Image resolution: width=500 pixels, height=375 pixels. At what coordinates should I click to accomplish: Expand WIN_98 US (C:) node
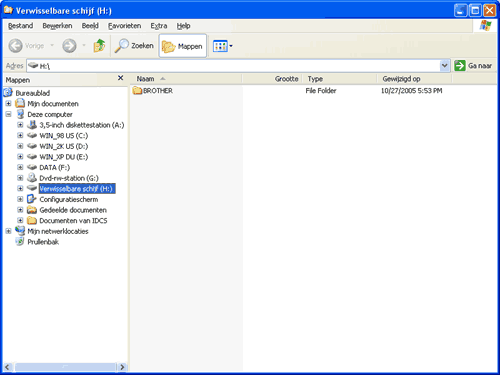click(x=20, y=136)
